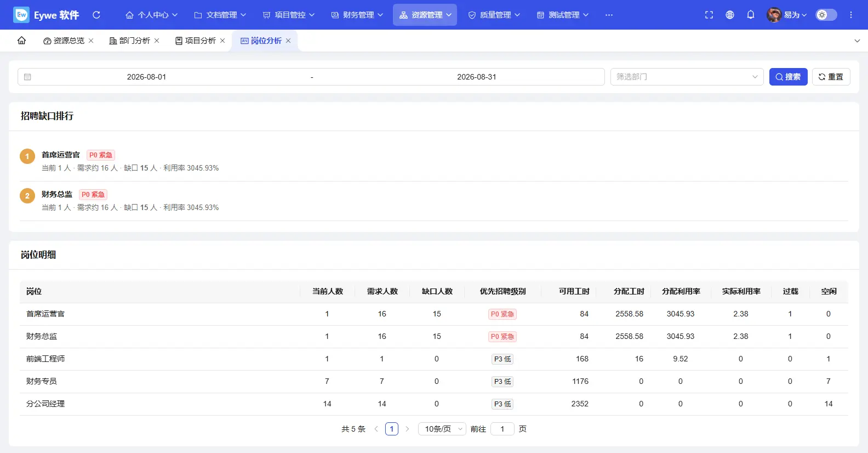Viewport: 868px width, 453px height.
Task: Click the calendar icon in date range
Action: (27, 77)
